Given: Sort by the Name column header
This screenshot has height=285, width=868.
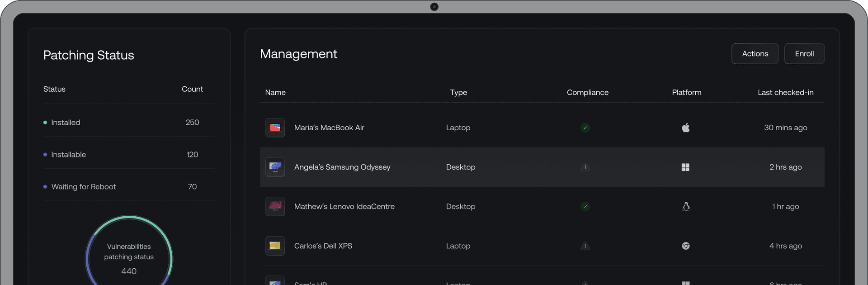Looking at the screenshot, I should pos(275,92).
